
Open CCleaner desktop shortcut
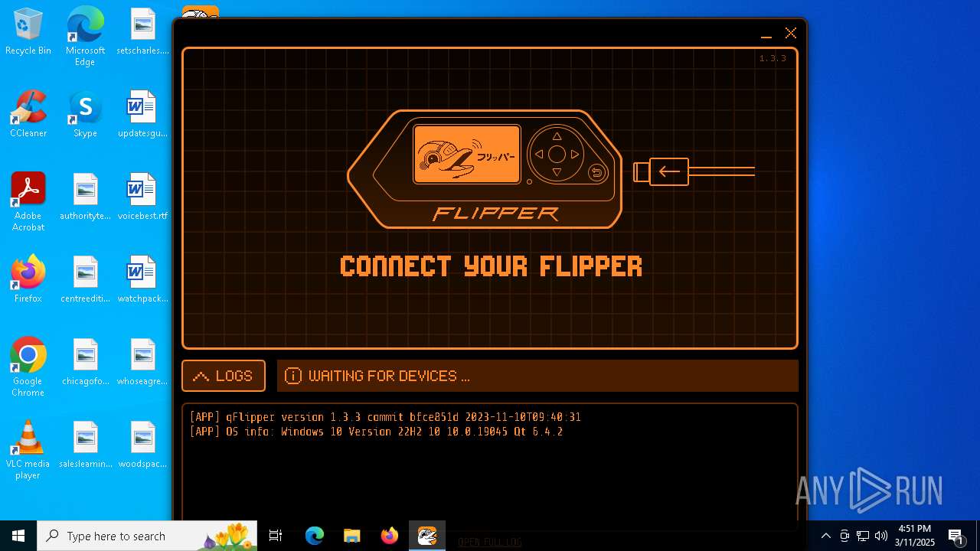click(x=28, y=115)
